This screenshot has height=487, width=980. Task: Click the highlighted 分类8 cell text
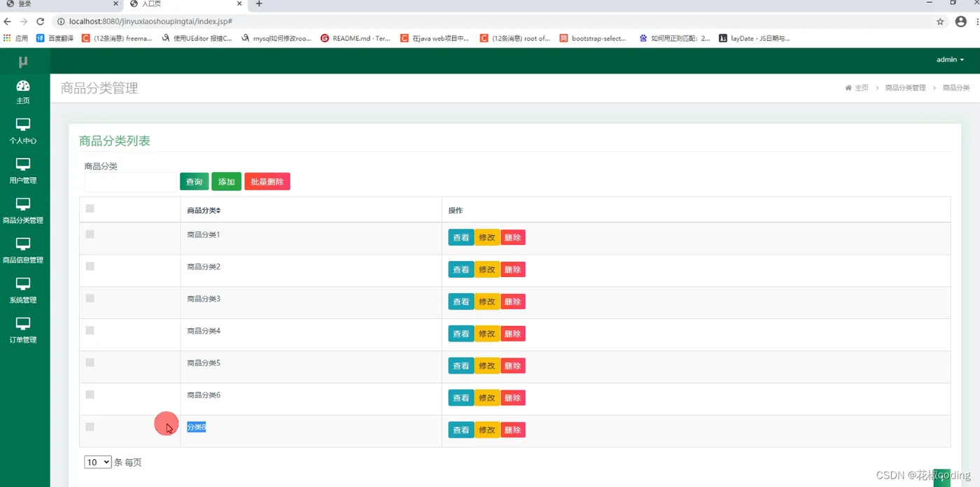click(x=197, y=427)
